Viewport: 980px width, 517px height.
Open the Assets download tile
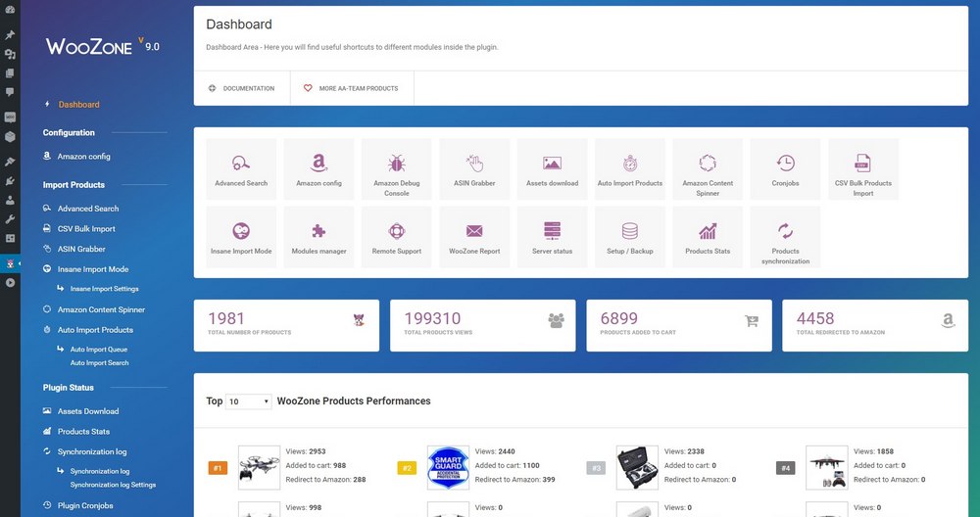point(552,169)
